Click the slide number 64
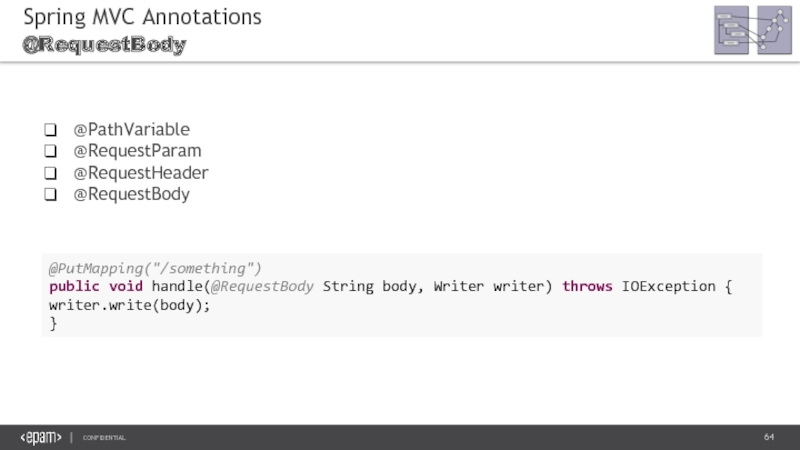The width and height of the screenshot is (800, 450). pyautogui.click(x=769, y=438)
